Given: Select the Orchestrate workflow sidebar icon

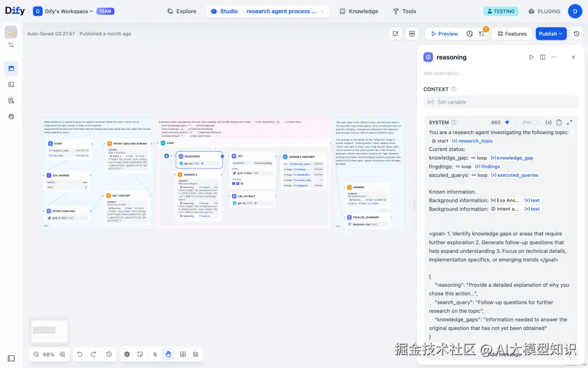Looking at the screenshot, I should coord(11,68).
